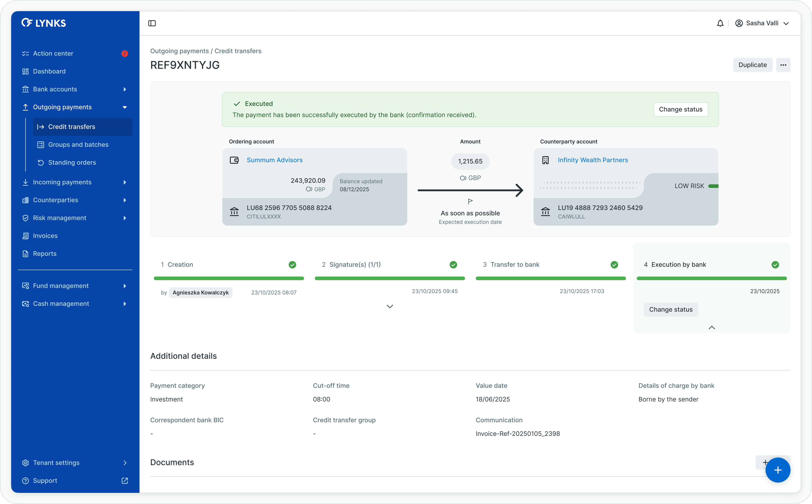Click the counterparty building icon

pyautogui.click(x=546, y=160)
